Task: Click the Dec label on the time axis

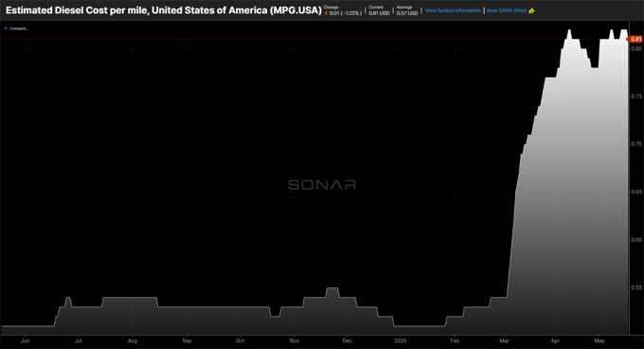Action: pos(347,340)
